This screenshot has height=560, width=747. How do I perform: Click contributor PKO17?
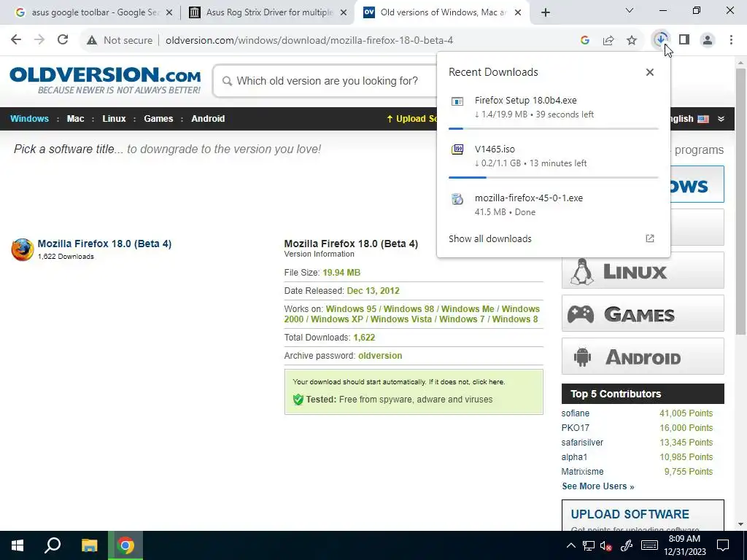pyautogui.click(x=575, y=427)
